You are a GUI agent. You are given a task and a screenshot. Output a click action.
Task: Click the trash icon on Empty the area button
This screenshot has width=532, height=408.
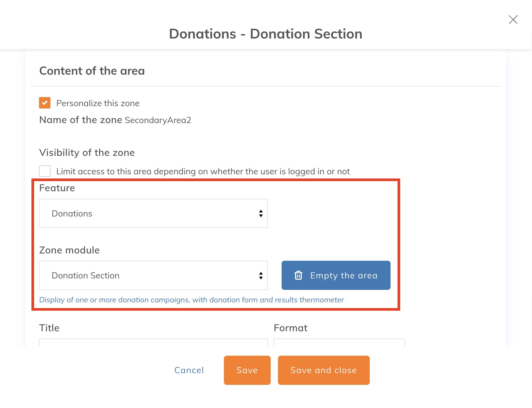point(299,275)
